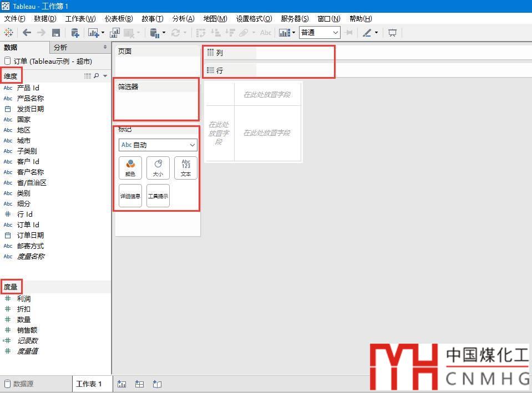
Task: Click the 颜色 color card button
Action: 130,168
